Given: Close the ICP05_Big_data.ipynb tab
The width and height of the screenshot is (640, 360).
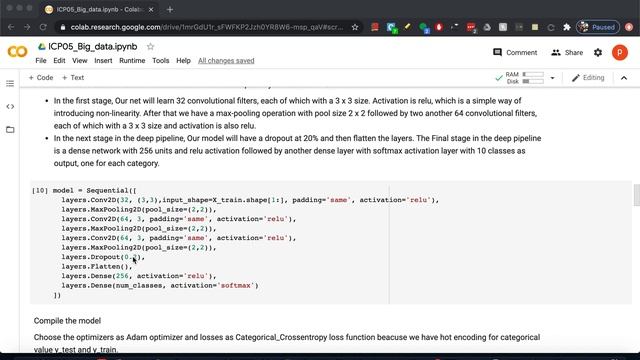Looking at the screenshot, I should tap(151, 9).
